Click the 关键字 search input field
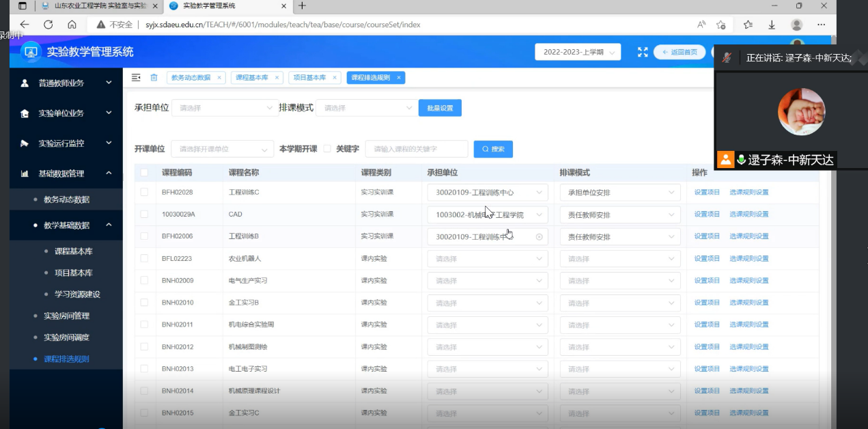Viewport: 868px width, 429px height. tap(417, 149)
